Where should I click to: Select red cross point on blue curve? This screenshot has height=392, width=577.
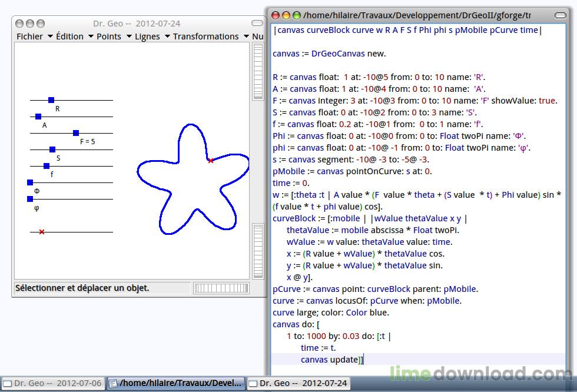pyautogui.click(x=211, y=161)
